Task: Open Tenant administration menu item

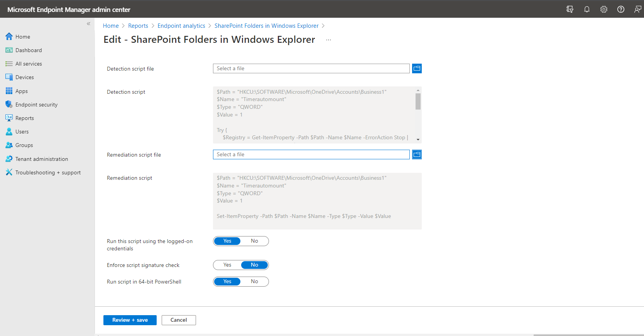Action: point(42,159)
